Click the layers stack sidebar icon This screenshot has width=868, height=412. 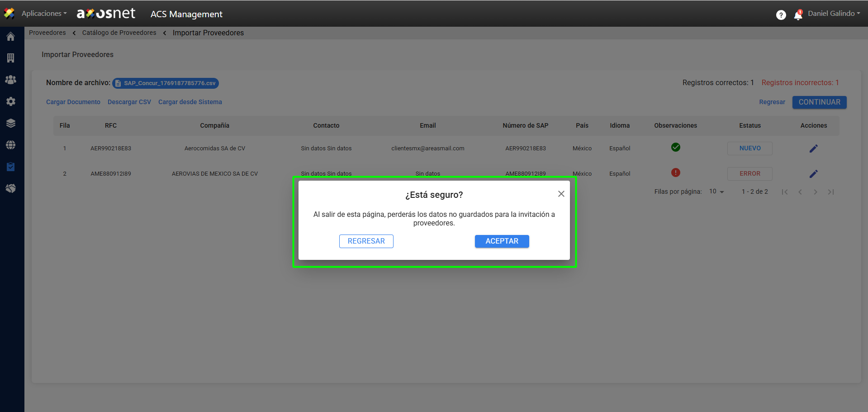tap(11, 123)
